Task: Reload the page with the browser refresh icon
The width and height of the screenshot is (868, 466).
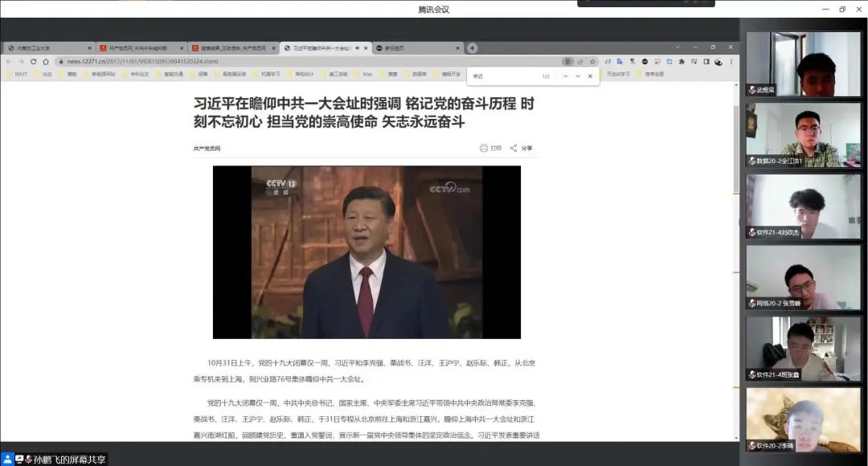Action: point(33,61)
